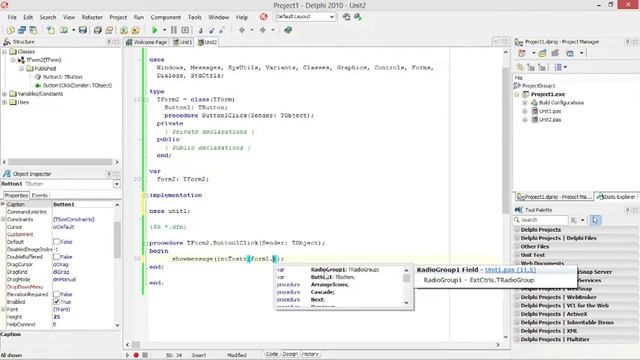Click the Set debug desktop icon
The height and width of the screenshot is (360, 640).
(x=358, y=17)
